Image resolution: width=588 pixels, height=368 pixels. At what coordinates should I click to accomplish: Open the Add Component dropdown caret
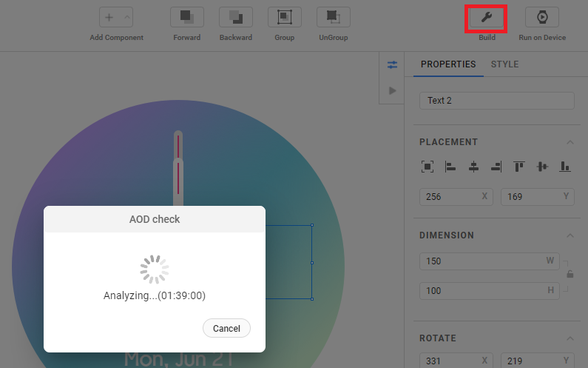(127, 17)
